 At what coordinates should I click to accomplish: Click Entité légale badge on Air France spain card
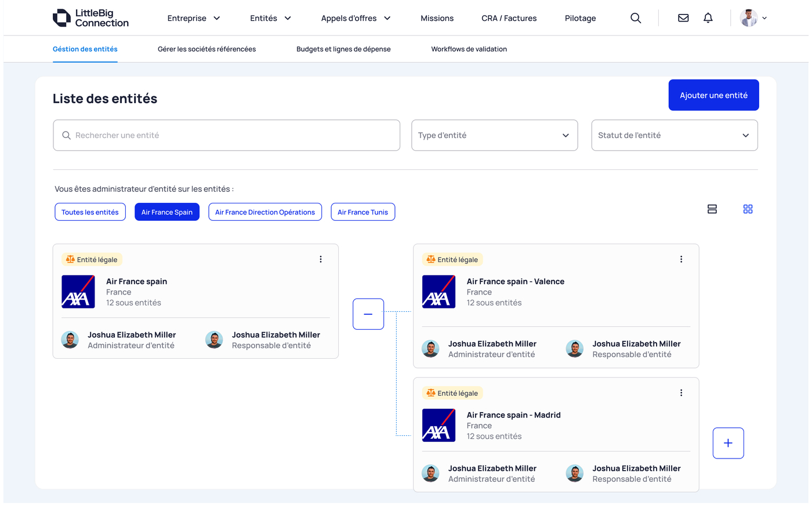(92, 260)
